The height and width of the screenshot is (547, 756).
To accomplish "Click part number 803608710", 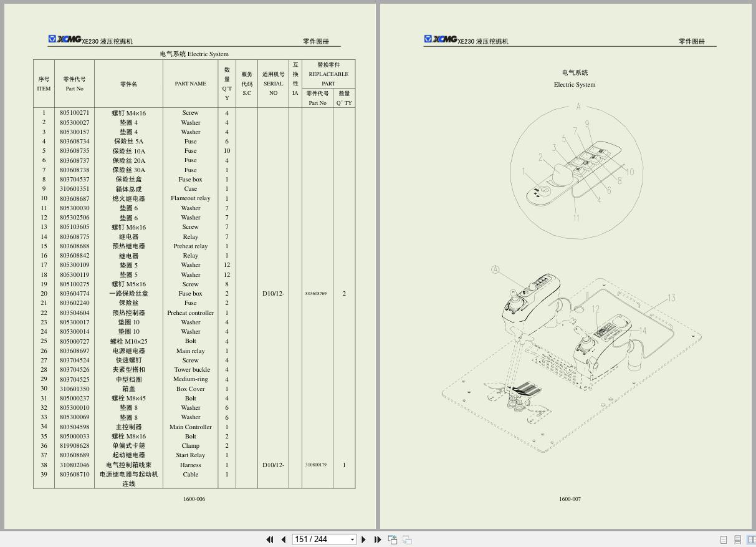I will 74,475.
